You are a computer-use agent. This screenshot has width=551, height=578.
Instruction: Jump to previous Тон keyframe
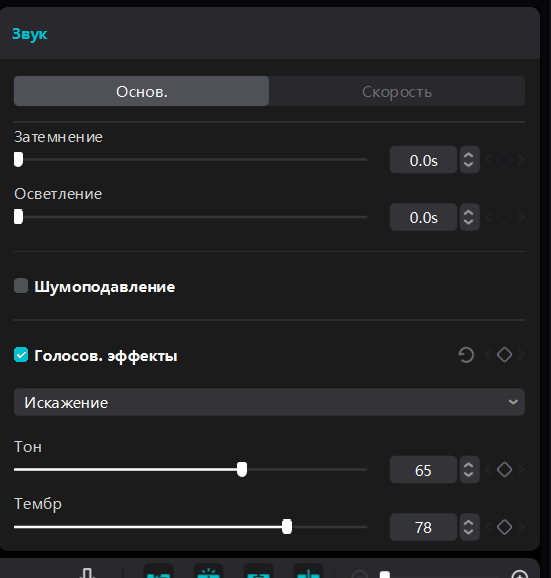(488, 470)
